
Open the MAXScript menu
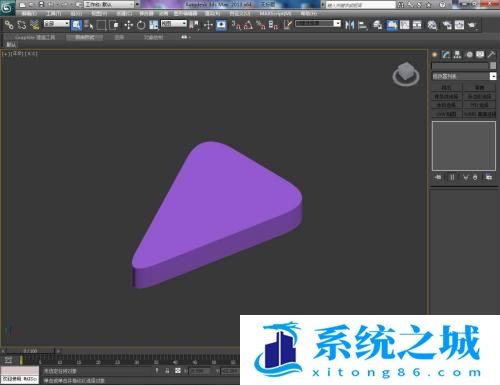275,14
